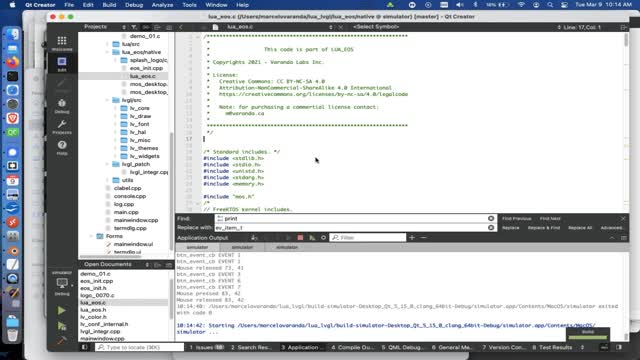640x360 pixels.
Task: Click the Replace button
Action: pyautogui.click(x=511, y=228)
